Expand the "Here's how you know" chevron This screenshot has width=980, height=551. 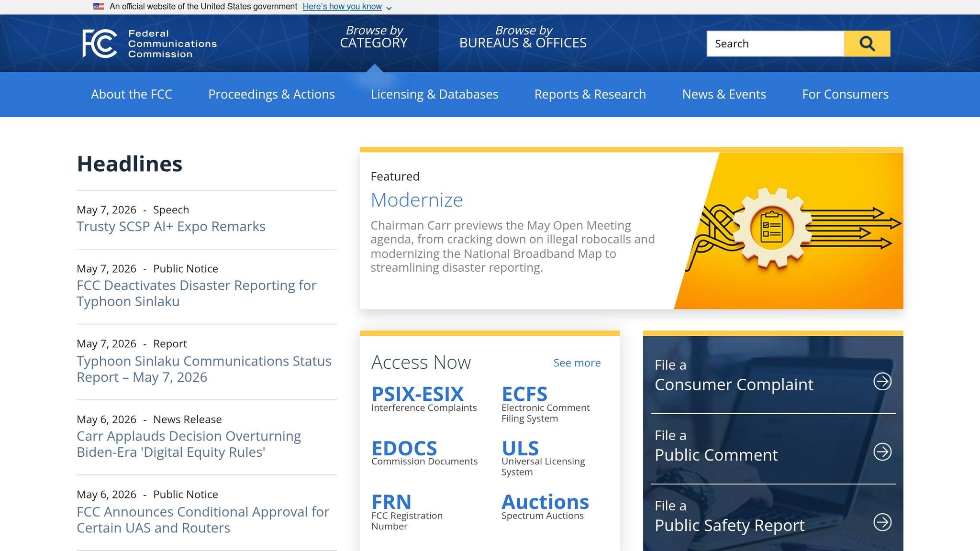click(389, 8)
